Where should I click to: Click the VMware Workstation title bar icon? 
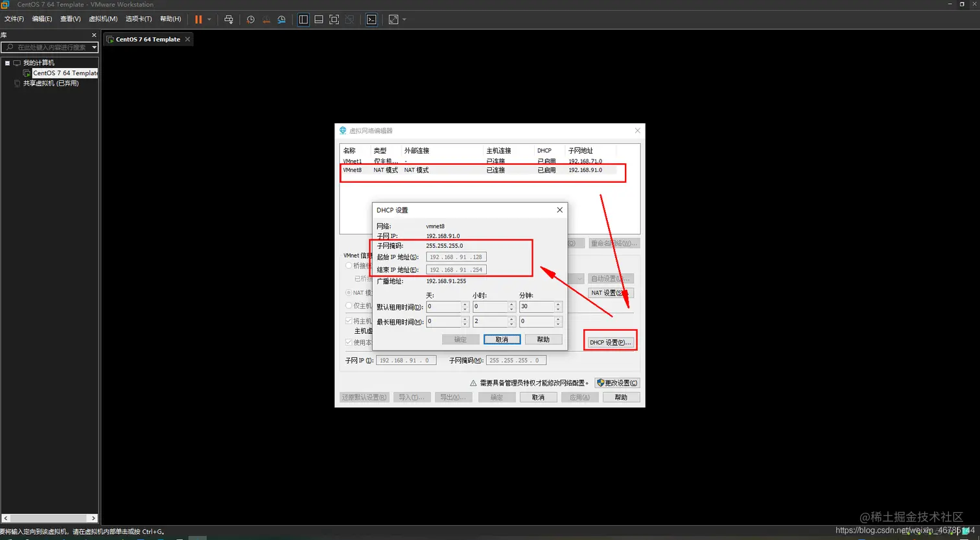[5, 5]
